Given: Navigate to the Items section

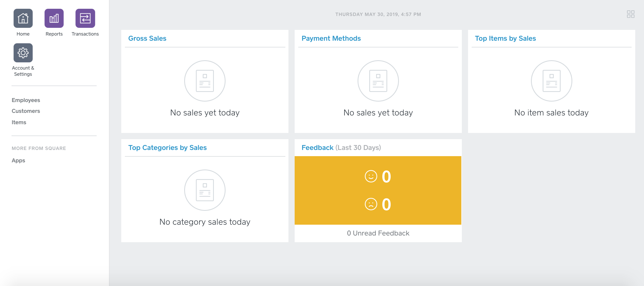Looking at the screenshot, I should [x=19, y=122].
